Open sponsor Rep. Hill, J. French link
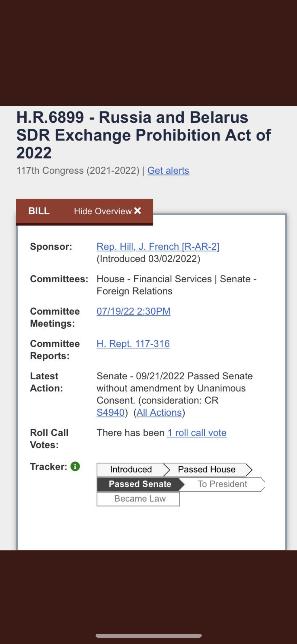The height and width of the screenshot is (644, 297). pyautogui.click(x=158, y=247)
